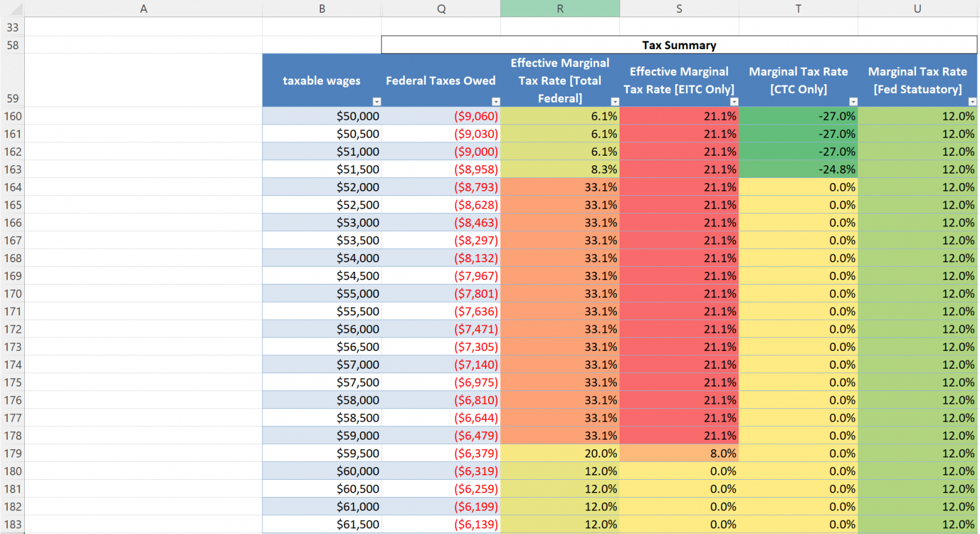Click the Tax Summary merged title cell
Image resolution: width=980 pixels, height=534 pixels.
tap(679, 45)
